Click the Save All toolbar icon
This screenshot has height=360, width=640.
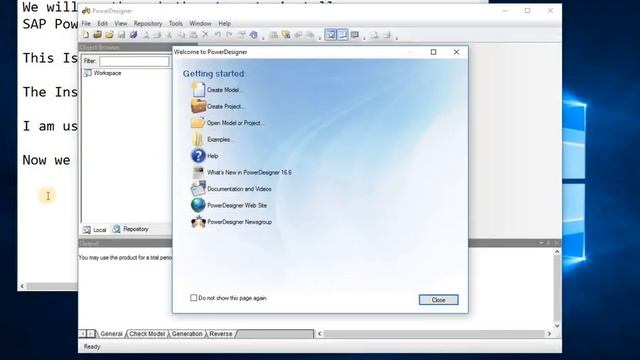(x=133, y=35)
